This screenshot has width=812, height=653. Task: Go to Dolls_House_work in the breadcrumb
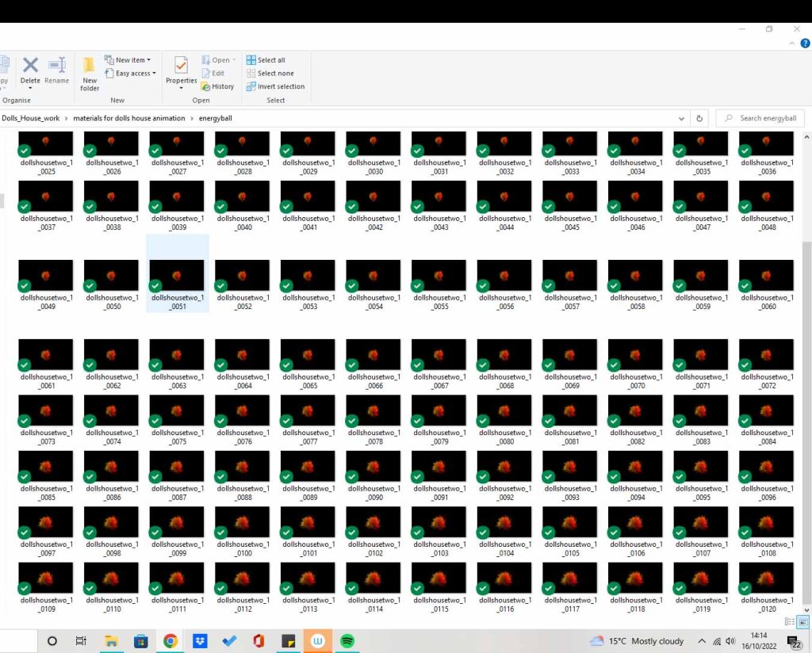(31, 118)
